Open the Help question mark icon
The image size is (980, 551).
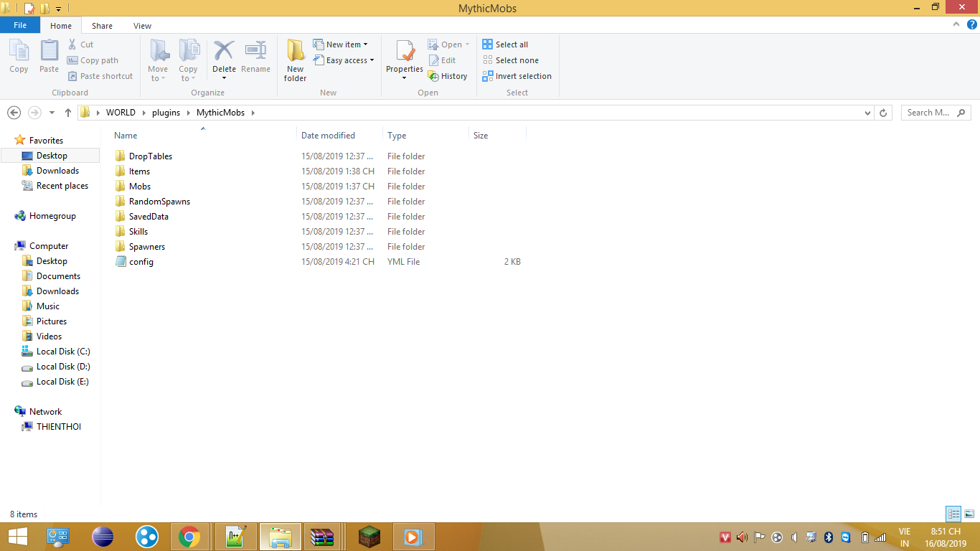972,25
